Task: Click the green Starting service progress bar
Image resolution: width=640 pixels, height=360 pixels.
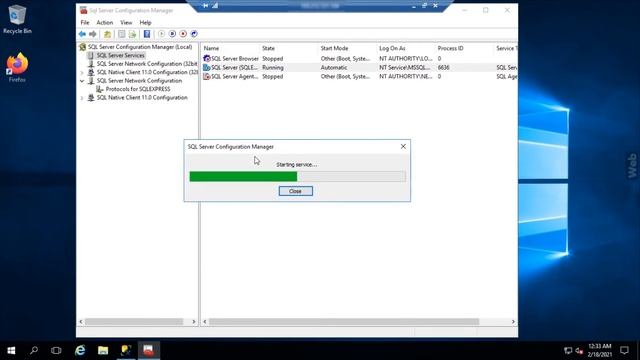Action: click(x=298, y=176)
